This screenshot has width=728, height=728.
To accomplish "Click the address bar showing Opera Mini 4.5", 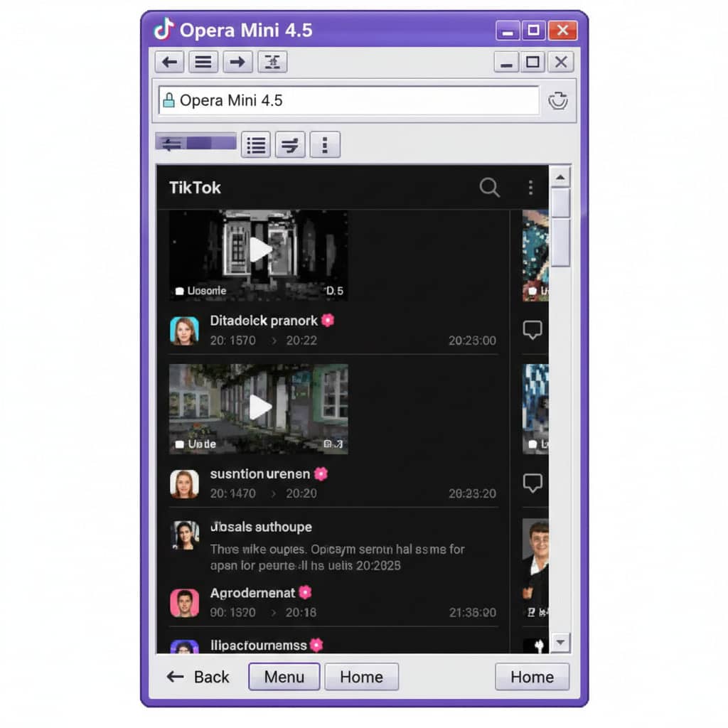I will tap(348, 101).
